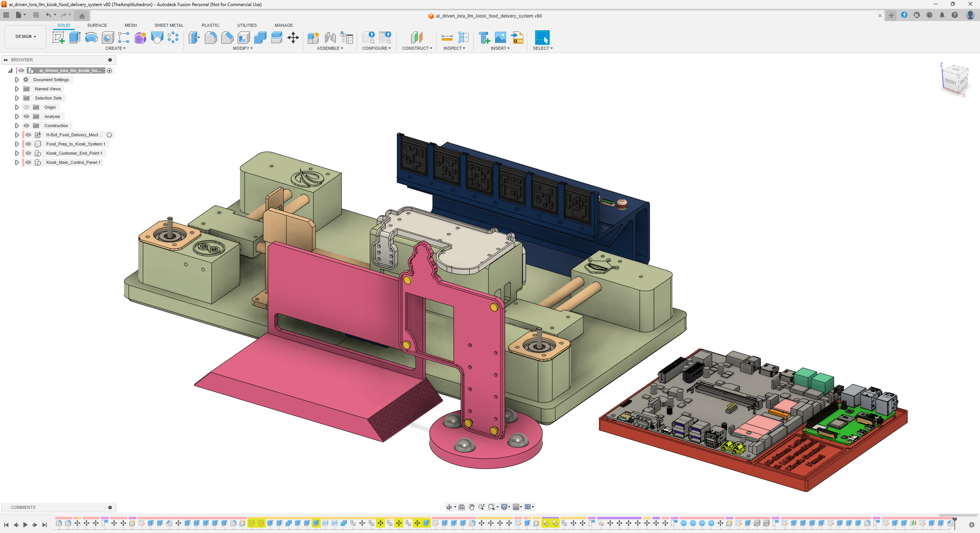Click the FRONT face of the ViewCube

tap(950, 81)
